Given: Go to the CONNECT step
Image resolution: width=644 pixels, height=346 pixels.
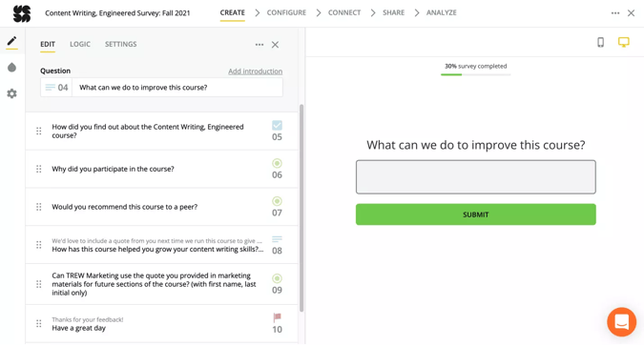Looking at the screenshot, I should (344, 12).
